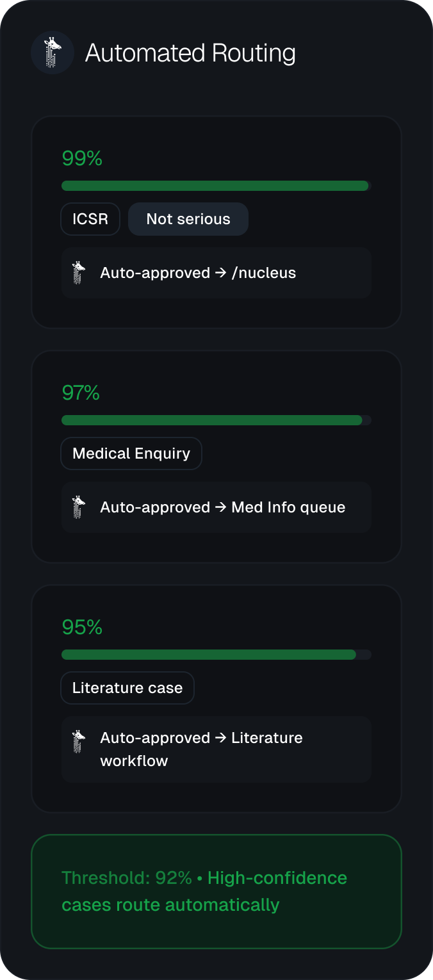The image size is (433, 980).
Task: Click the 97% confidence value
Action: click(x=81, y=393)
